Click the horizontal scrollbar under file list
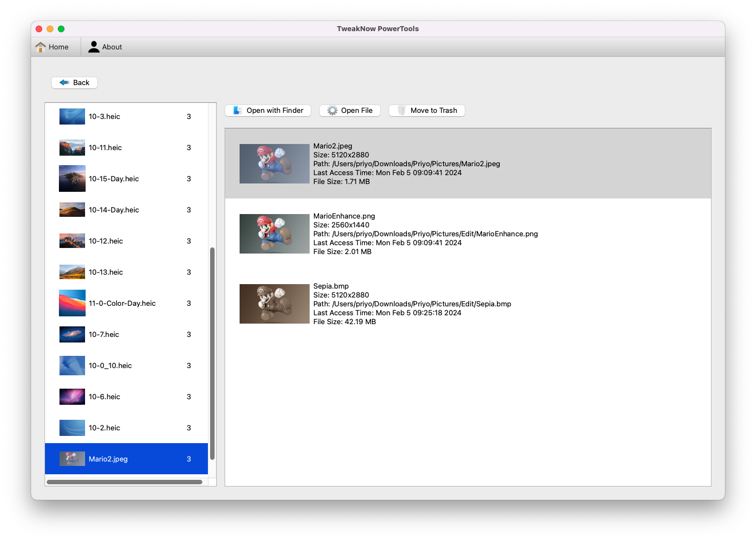The height and width of the screenshot is (541, 756). 125,482
